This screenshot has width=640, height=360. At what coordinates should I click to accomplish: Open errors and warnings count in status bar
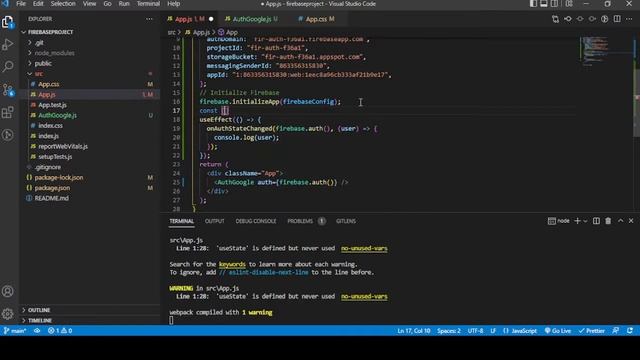(60, 331)
